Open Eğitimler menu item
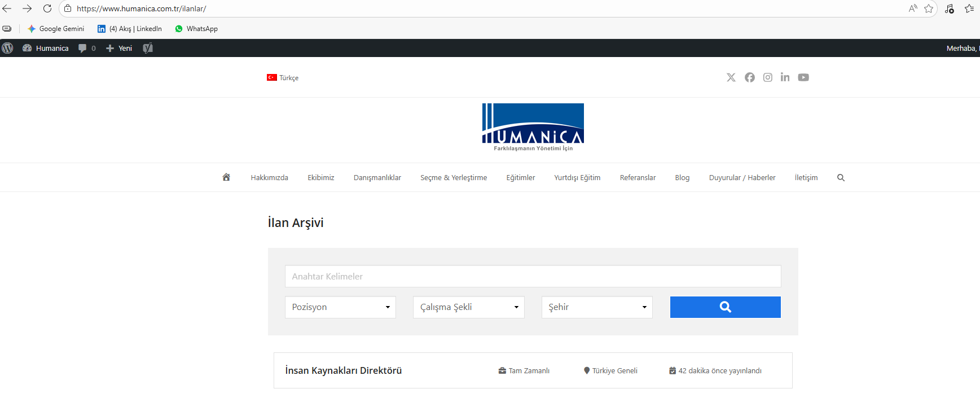The height and width of the screenshot is (393, 980). pyautogui.click(x=521, y=178)
